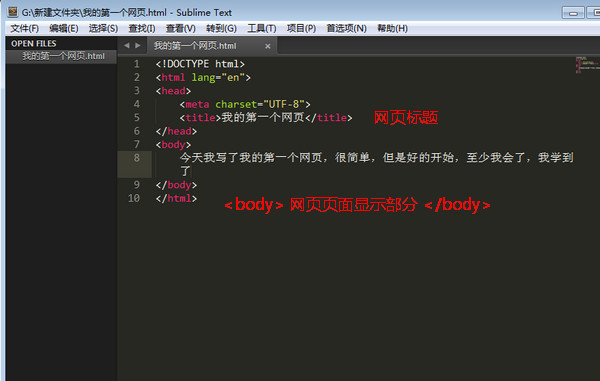Click the closing </head> tag
600x381 pixels.
click(x=176, y=131)
